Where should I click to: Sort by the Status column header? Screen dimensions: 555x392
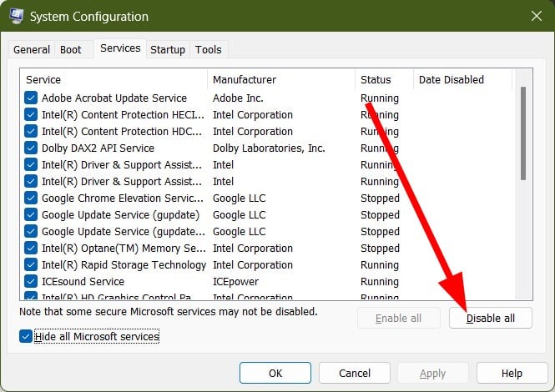[x=385, y=79]
